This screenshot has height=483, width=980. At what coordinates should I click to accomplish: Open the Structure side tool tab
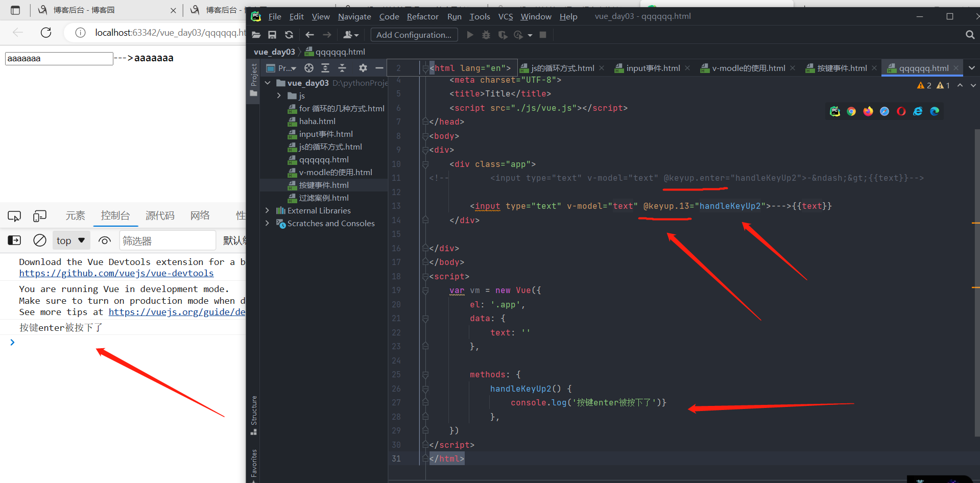(x=253, y=415)
